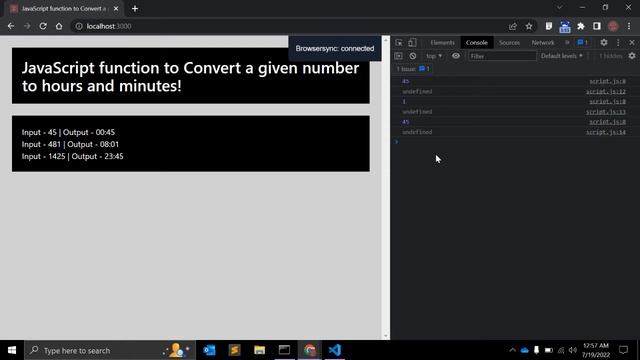The height and width of the screenshot is (360, 640).
Task: Open the reading list extension icon
Action: 549,26
